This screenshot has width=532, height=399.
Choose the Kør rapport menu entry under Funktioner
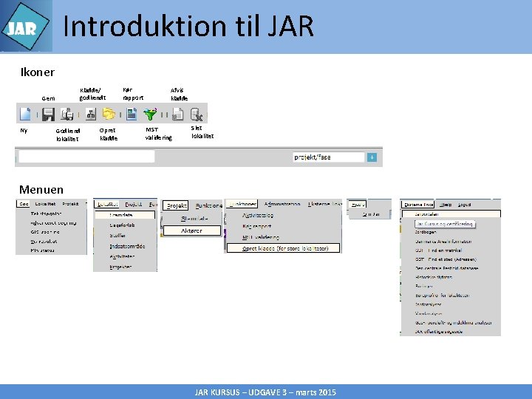click(256, 226)
